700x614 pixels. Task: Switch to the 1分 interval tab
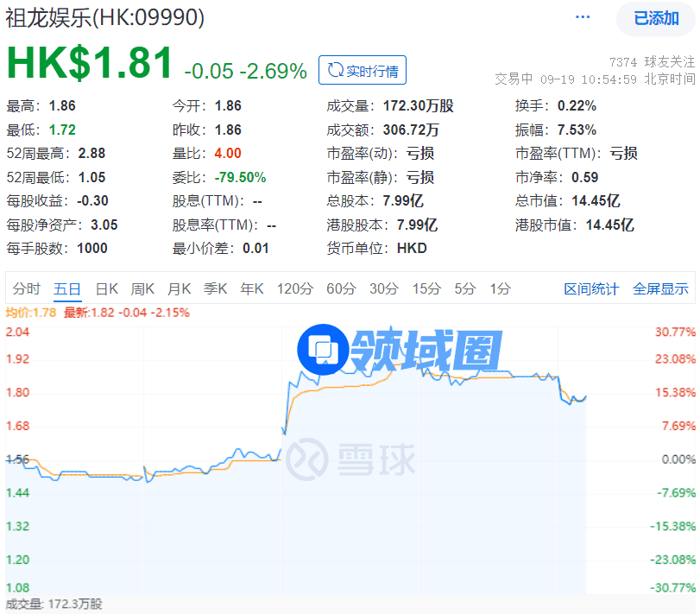click(500, 289)
